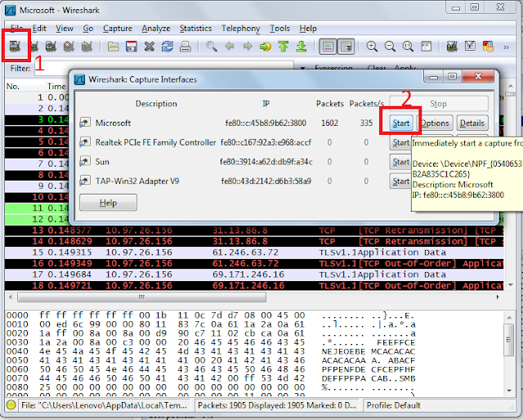Open the Statistics menu
The height and width of the screenshot is (420, 523).
195,29
